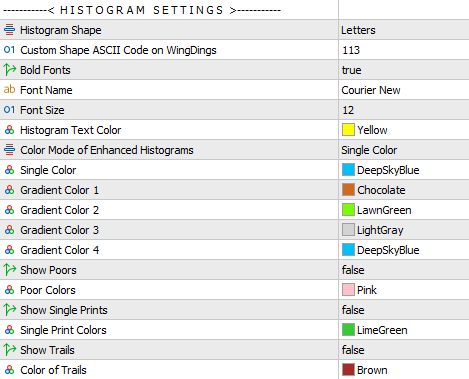
Task: Click the color icon beside Gradient Color 3
Action: pyautogui.click(x=9, y=230)
